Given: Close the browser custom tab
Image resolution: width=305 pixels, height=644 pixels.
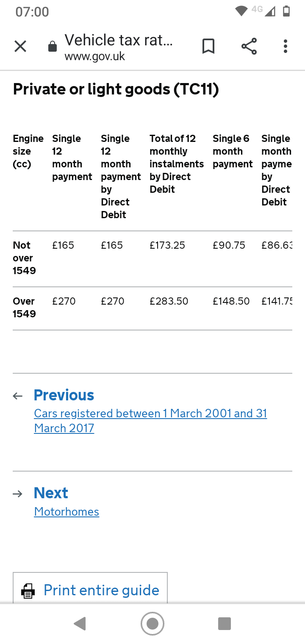Looking at the screenshot, I should [20, 46].
